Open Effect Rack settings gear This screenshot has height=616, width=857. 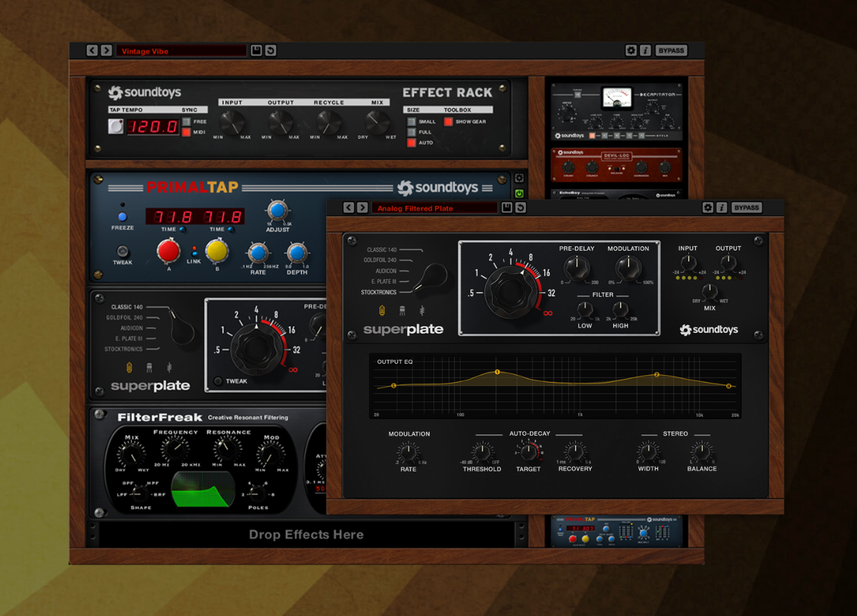click(x=631, y=50)
